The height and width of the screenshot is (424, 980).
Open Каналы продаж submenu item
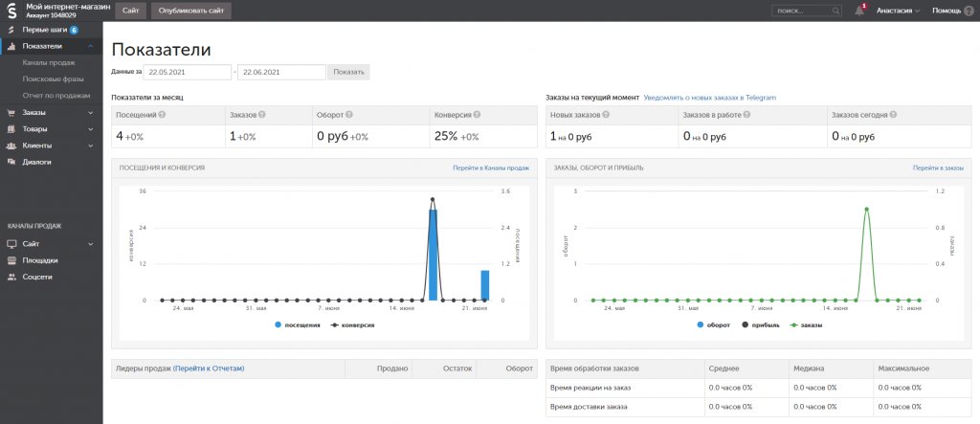(48, 63)
